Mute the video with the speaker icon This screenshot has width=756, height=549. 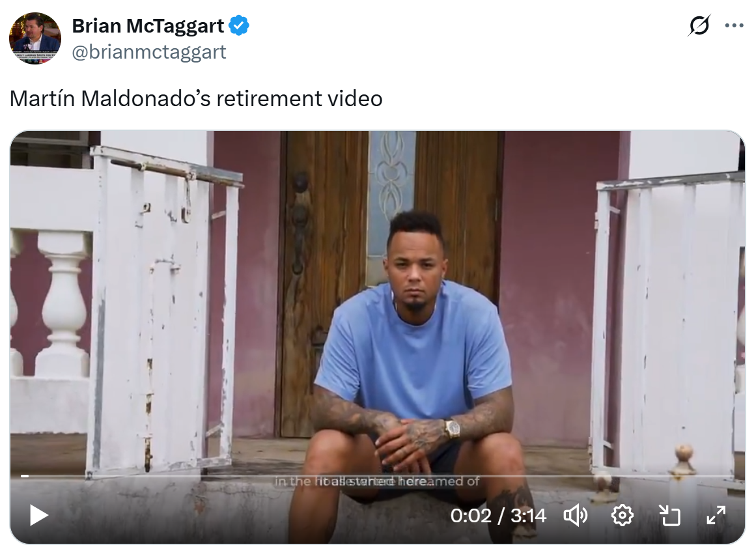tap(576, 515)
